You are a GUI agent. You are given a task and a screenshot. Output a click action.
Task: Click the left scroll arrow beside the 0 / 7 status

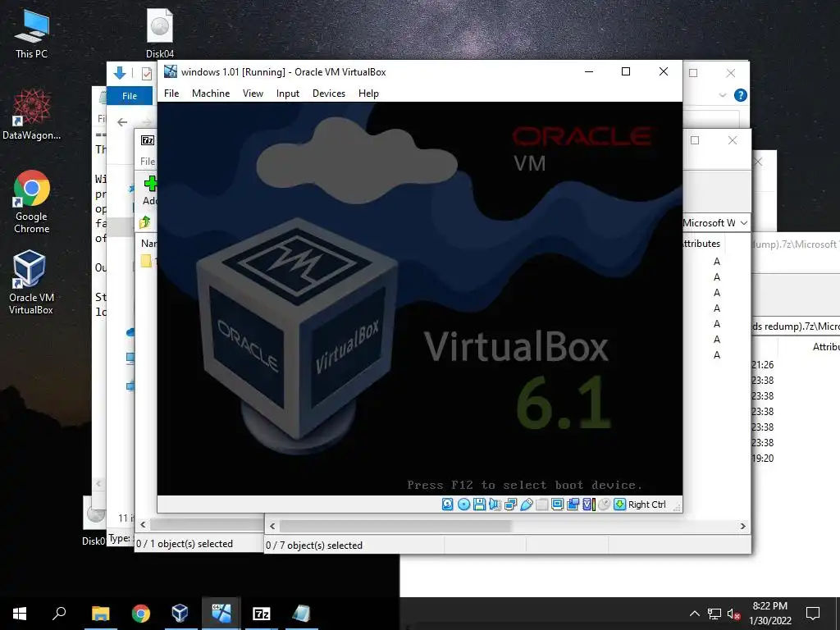tap(272, 526)
